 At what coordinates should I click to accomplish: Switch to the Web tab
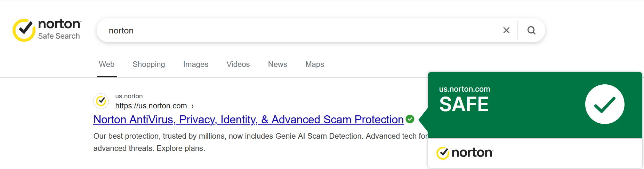pyautogui.click(x=106, y=64)
